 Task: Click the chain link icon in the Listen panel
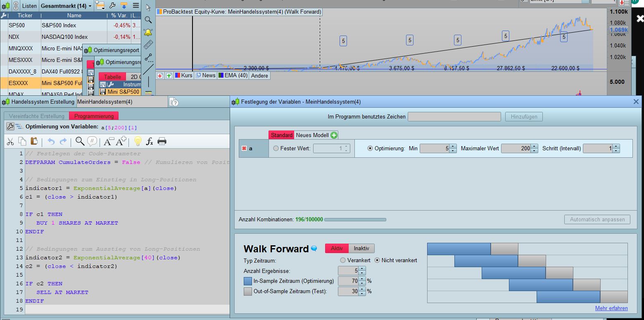(16, 6)
